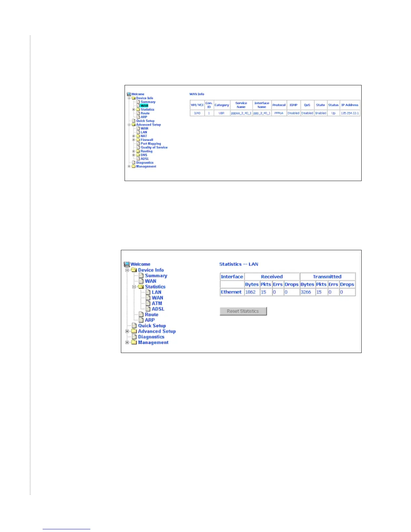Select highlighted WAN item under Device Info
Viewport: 411px width, 532px height.
click(144, 105)
